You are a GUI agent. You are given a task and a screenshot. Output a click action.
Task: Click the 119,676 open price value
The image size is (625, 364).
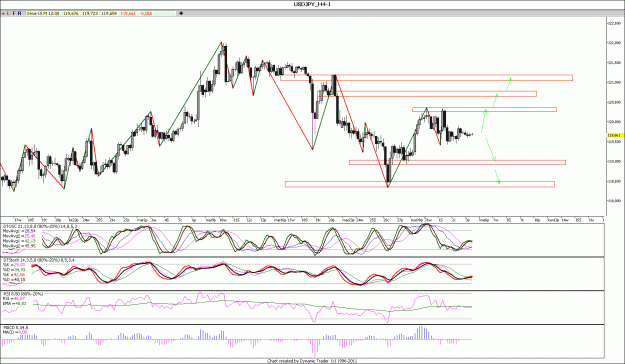[71, 14]
